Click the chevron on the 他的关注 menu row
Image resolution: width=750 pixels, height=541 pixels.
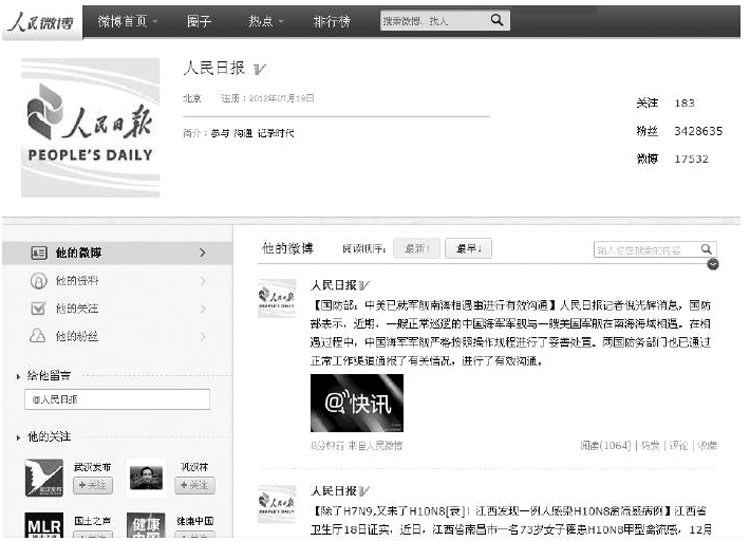[203, 309]
